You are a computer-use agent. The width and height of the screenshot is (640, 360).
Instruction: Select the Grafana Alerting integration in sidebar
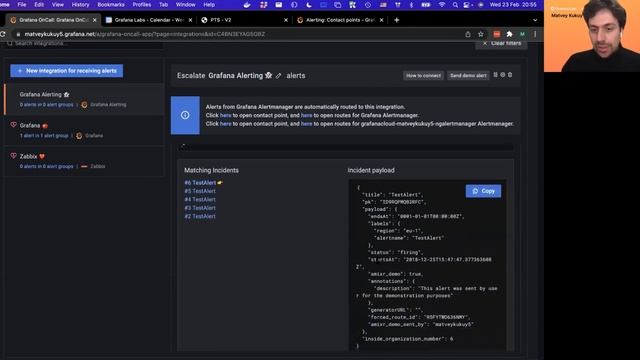[84, 99]
